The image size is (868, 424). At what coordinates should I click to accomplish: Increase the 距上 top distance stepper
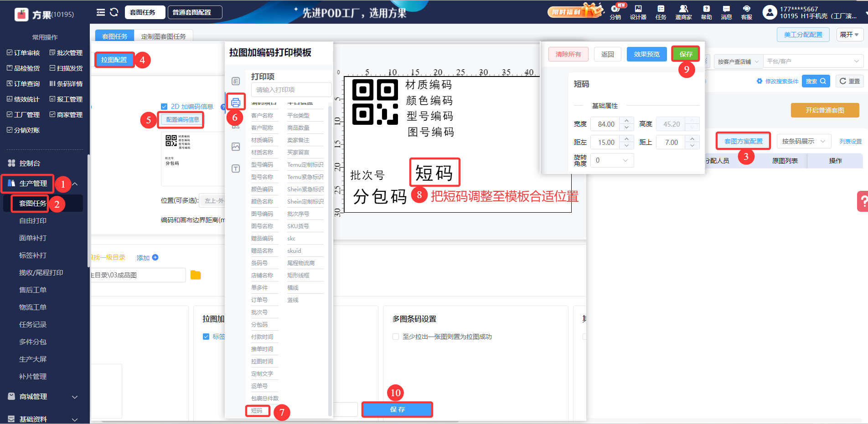(692, 139)
